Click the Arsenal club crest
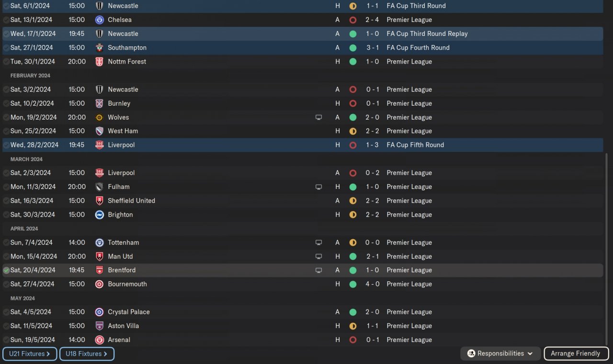 99,340
